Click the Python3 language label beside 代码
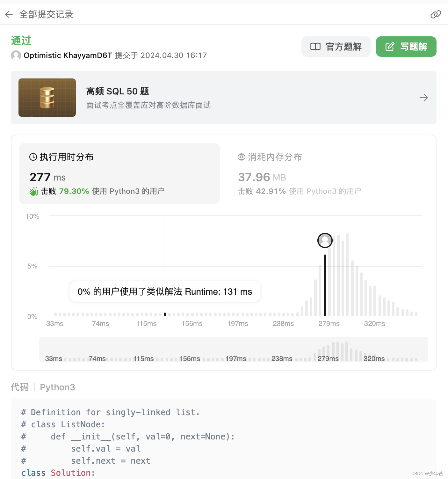The width and height of the screenshot is (448, 479). click(57, 387)
